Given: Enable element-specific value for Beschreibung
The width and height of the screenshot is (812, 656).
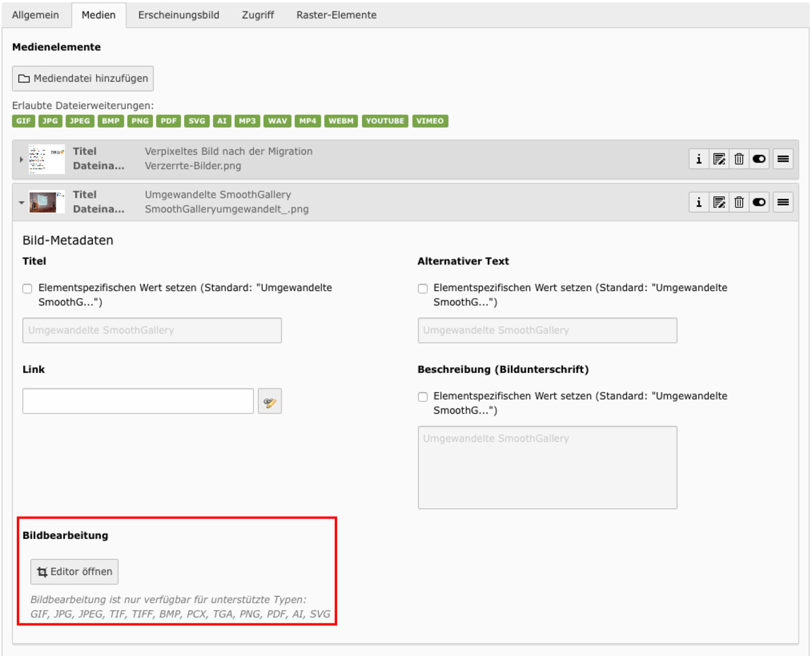Looking at the screenshot, I should click(422, 397).
